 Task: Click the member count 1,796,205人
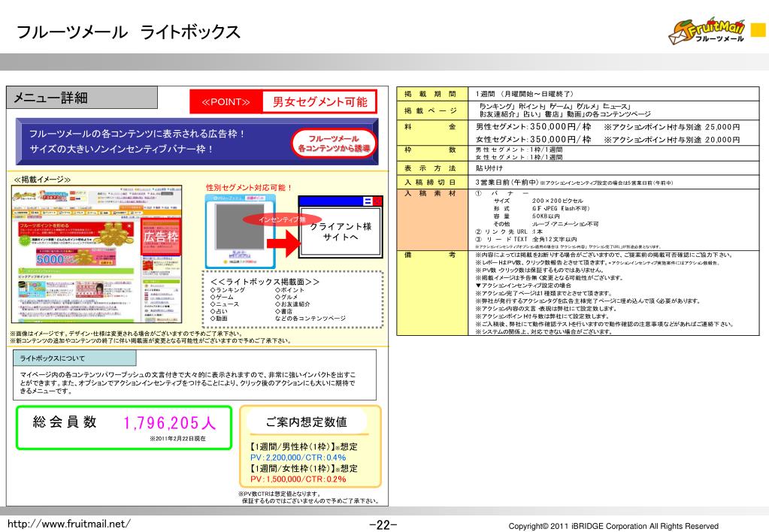pyautogui.click(x=170, y=423)
